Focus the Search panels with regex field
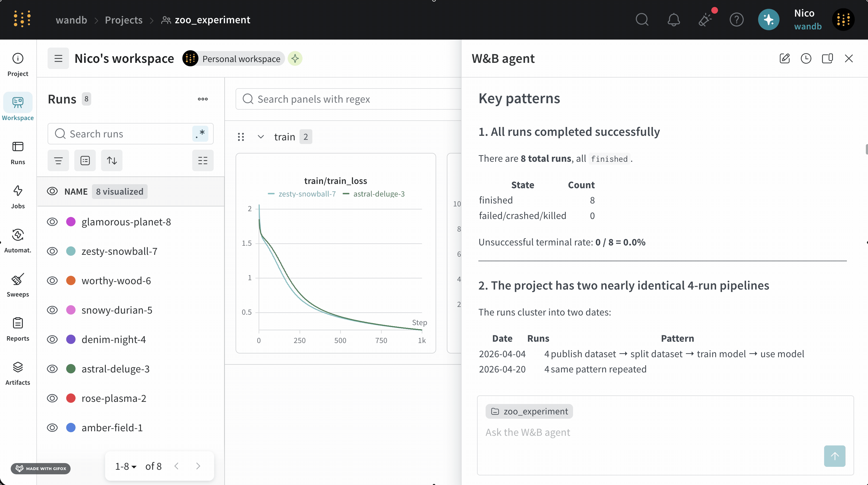Screen dimensions: 868x485 pyautogui.click(x=348, y=99)
